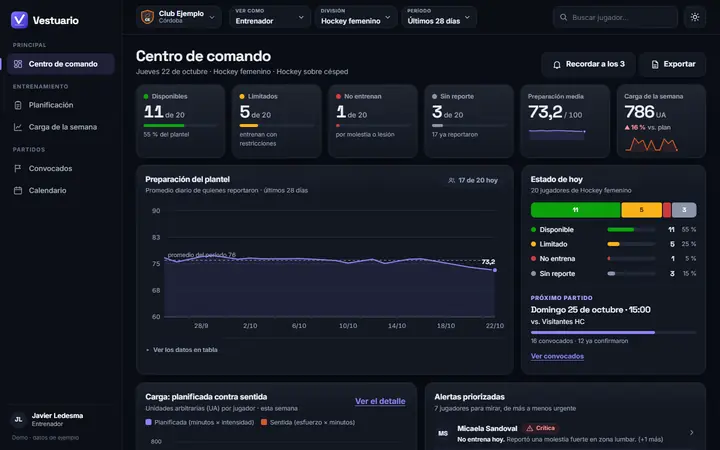This screenshot has height=450, width=720.
Task: Click the Sentida orange legend swatch
Action: click(x=264, y=422)
